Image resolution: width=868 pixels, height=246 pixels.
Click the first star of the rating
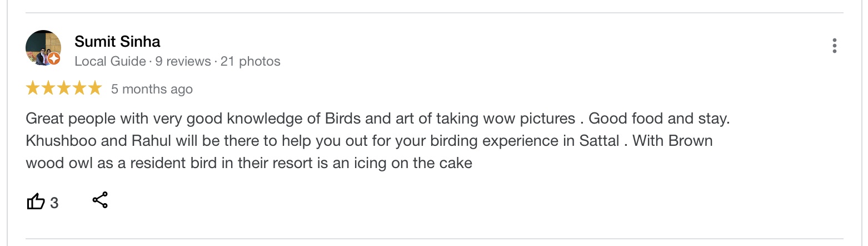33,88
